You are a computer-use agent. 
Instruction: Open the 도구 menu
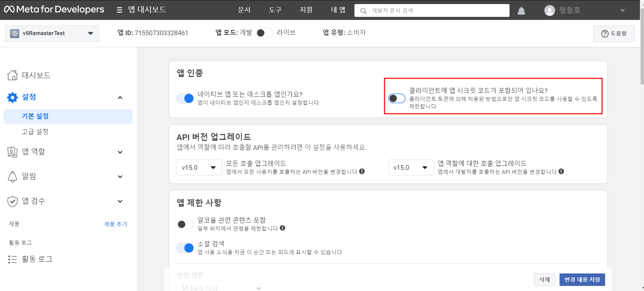click(x=275, y=10)
